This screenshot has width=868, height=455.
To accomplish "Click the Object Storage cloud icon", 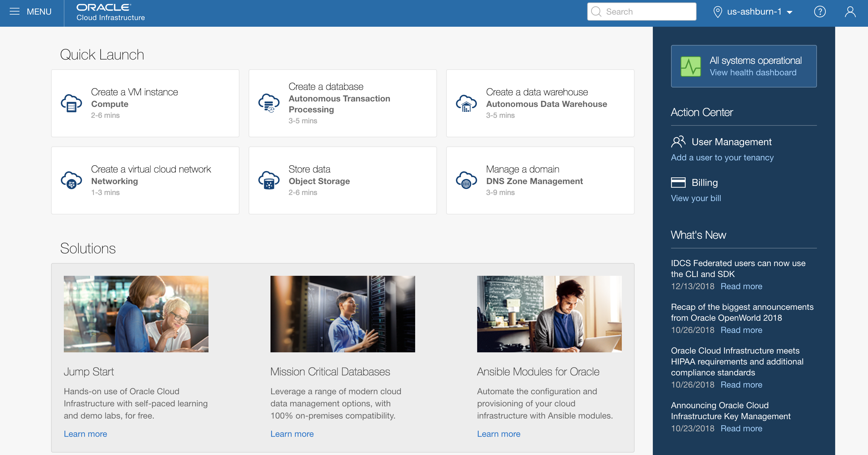I will [x=269, y=180].
